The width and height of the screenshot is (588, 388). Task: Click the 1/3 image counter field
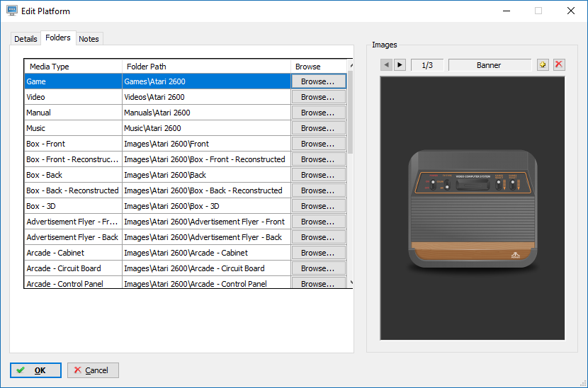pyautogui.click(x=427, y=65)
